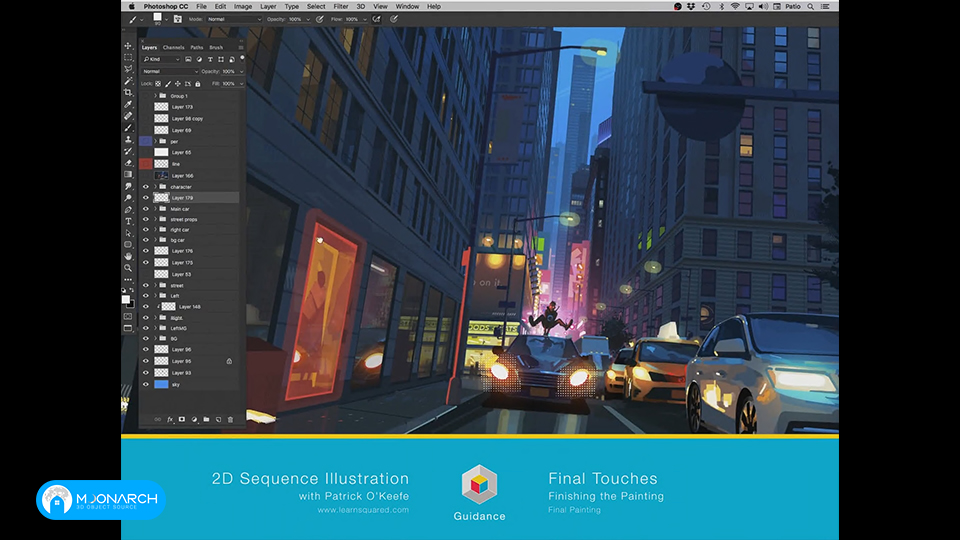The width and height of the screenshot is (960, 540).
Task: Select the Gradient tool
Action: pyautogui.click(x=128, y=174)
